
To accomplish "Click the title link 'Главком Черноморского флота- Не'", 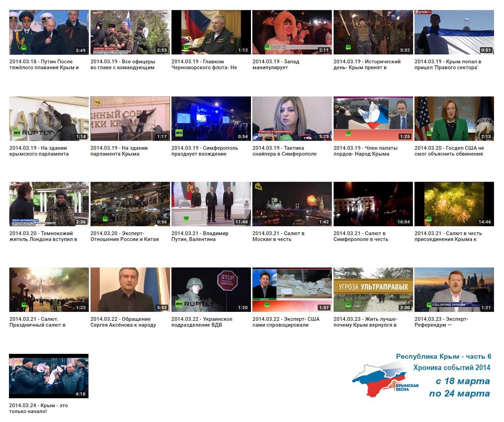I will 204,65.
